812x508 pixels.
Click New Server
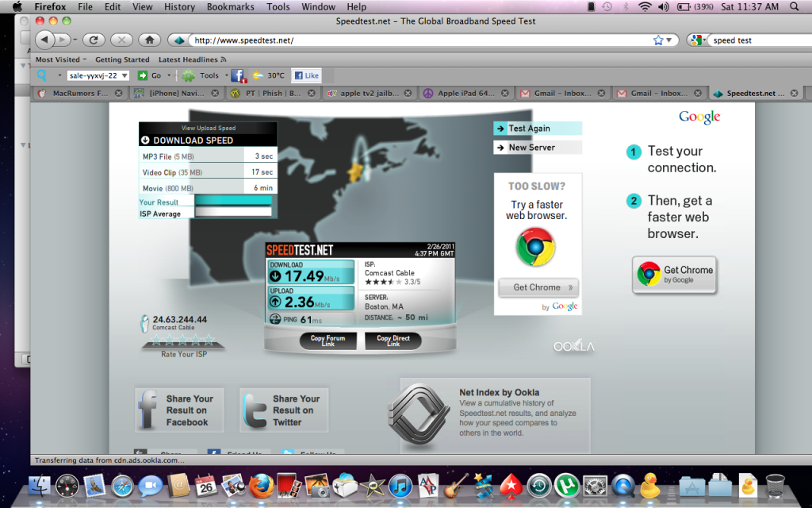pyautogui.click(x=538, y=147)
